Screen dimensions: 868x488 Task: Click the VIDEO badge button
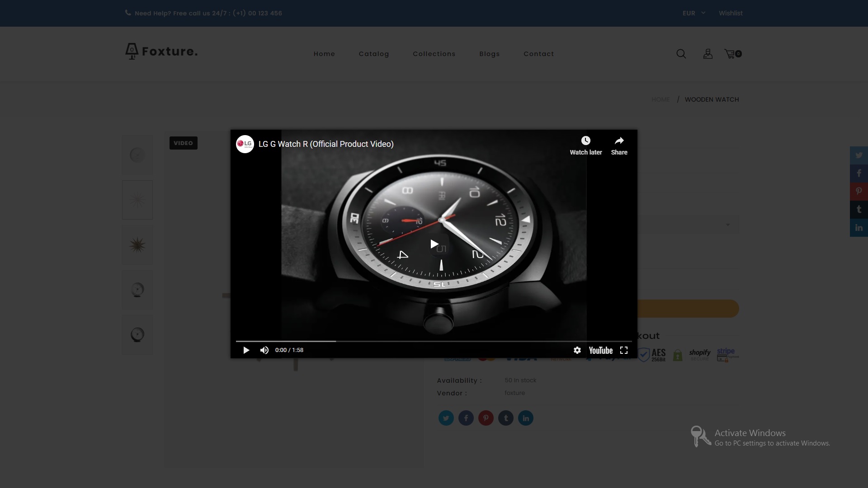click(183, 143)
